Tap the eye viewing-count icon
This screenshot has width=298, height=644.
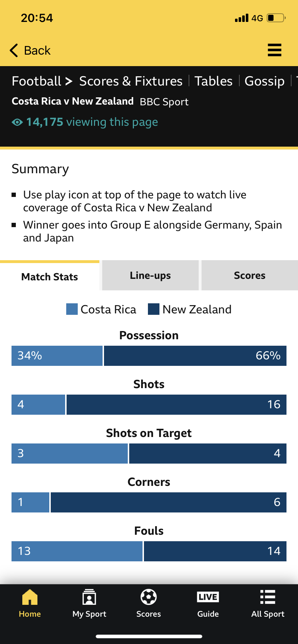pos(17,122)
